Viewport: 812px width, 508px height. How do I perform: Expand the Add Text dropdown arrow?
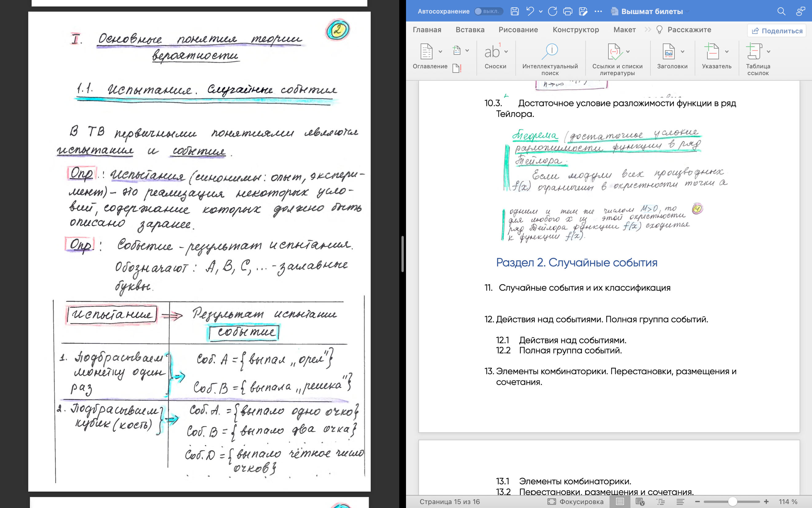(x=467, y=50)
